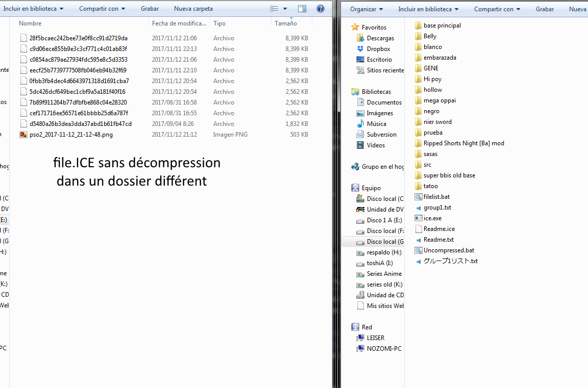This screenshot has width=588, height=388.
Task: Expand the Organizar dropdown menu
Action: pyautogui.click(x=366, y=9)
